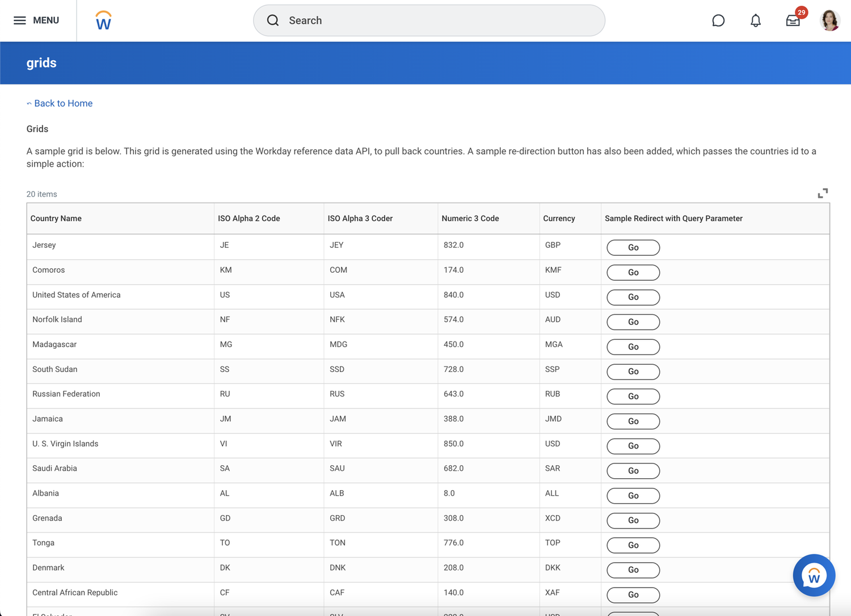Sort by the Country Name column header
This screenshot has height=616, width=851.
(56, 218)
